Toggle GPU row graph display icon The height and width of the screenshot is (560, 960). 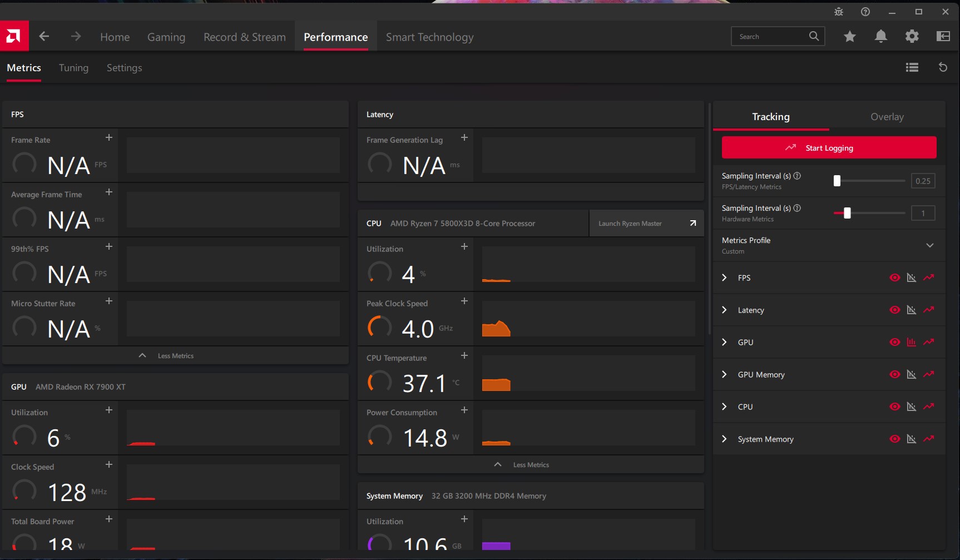pos(911,342)
